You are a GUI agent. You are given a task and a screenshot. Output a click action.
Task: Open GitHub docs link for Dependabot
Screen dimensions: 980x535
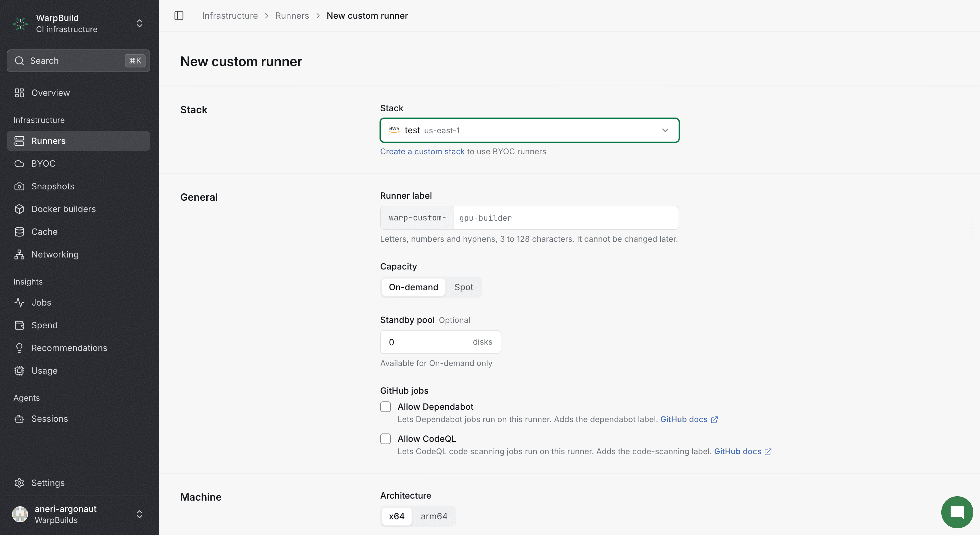tap(689, 419)
